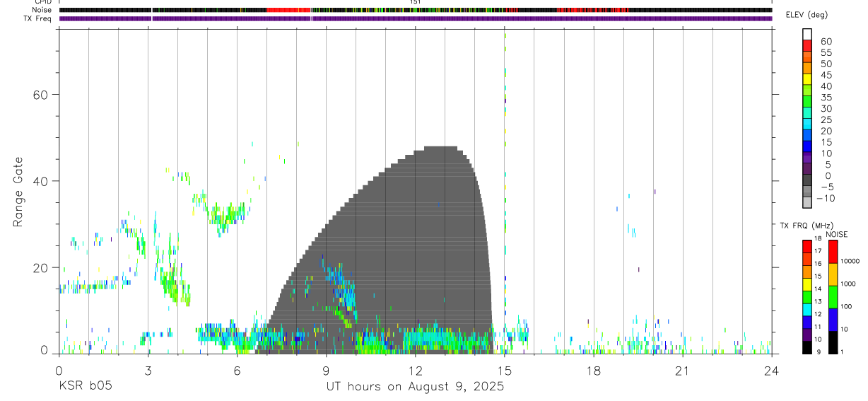Click x-axis tick label '3'
The height and width of the screenshot is (401, 868).
[148, 370]
